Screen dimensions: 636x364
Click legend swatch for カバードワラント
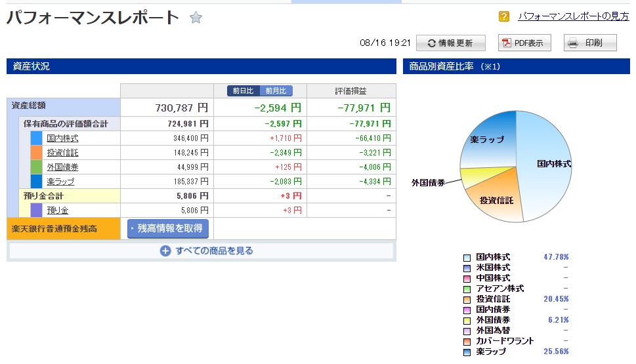coord(467,342)
